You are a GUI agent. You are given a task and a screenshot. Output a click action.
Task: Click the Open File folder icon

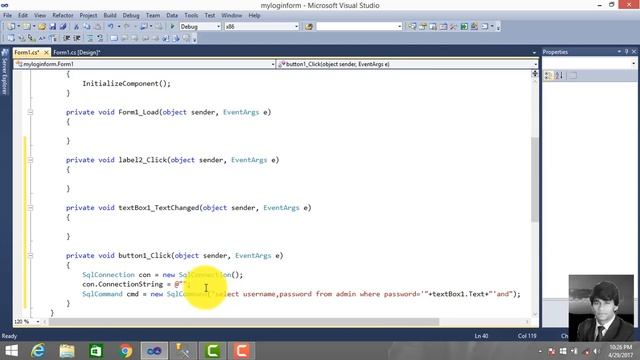tap(42, 27)
